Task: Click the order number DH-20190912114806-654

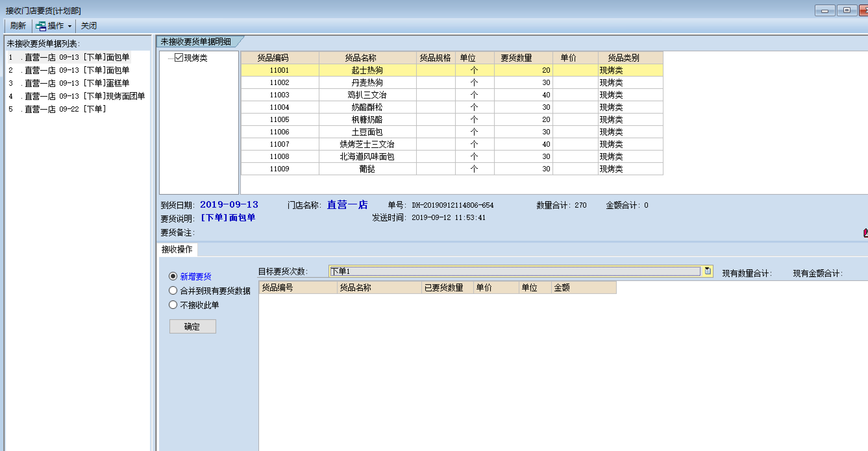Action: coord(453,205)
